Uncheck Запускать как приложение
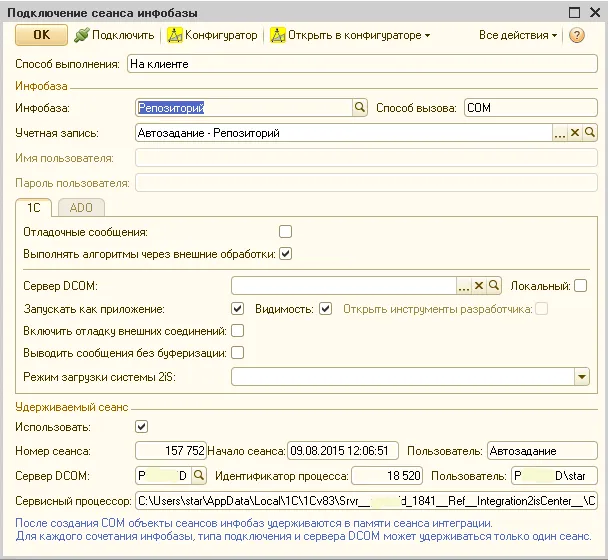This screenshot has width=608, height=560. 238,309
